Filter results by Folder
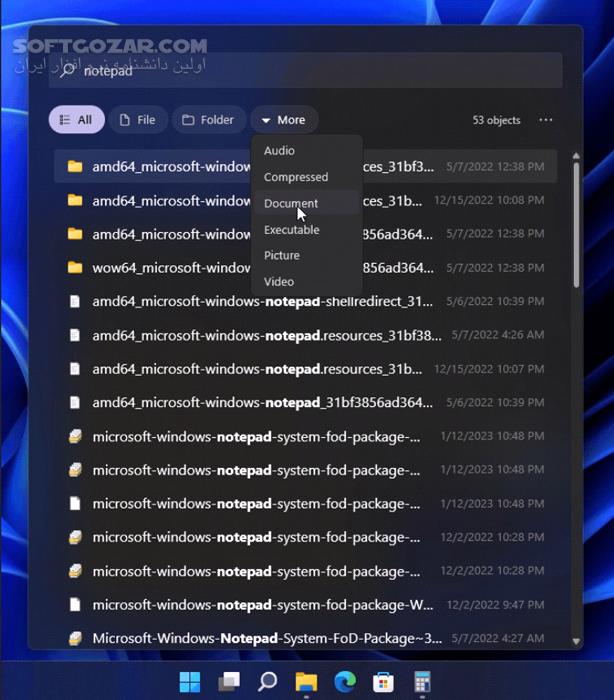This screenshot has height=700, width=614. point(209,120)
